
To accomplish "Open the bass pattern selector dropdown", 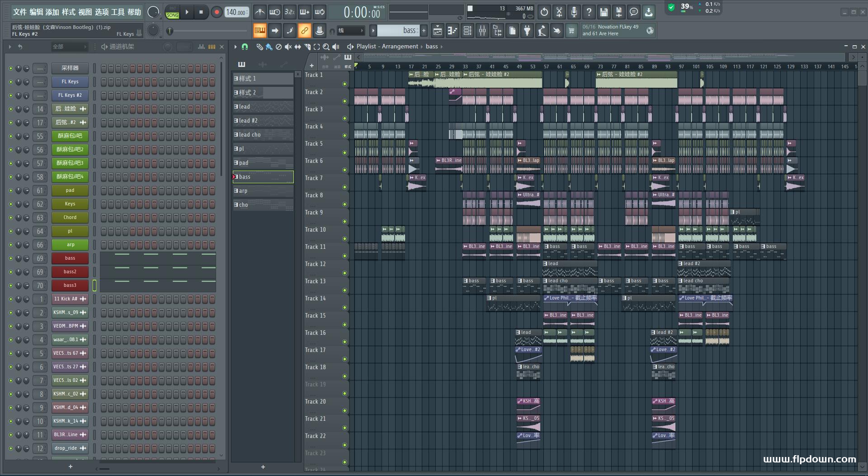I will pyautogui.click(x=398, y=31).
